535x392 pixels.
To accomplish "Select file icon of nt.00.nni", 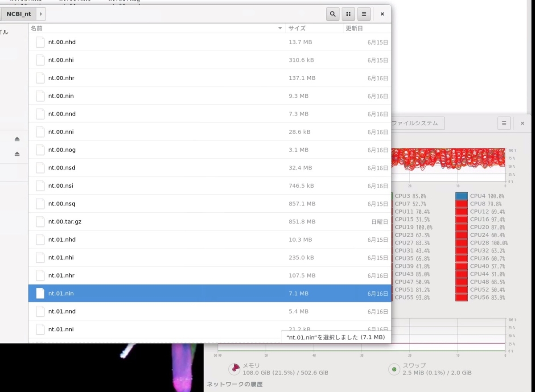I will 40,132.
